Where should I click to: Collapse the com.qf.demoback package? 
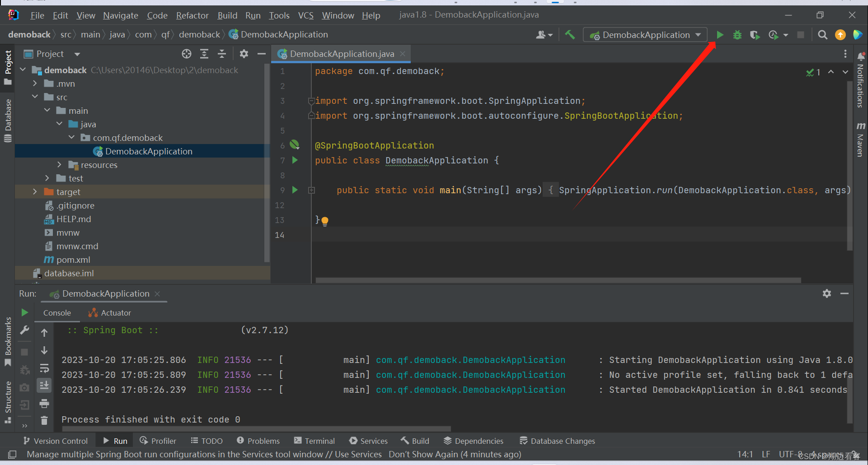(x=71, y=138)
